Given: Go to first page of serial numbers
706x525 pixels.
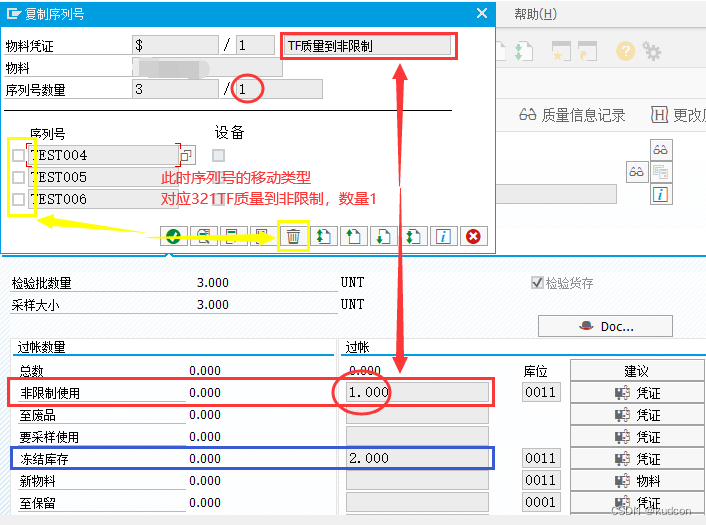Looking at the screenshot, I should [x=323, y=236].
